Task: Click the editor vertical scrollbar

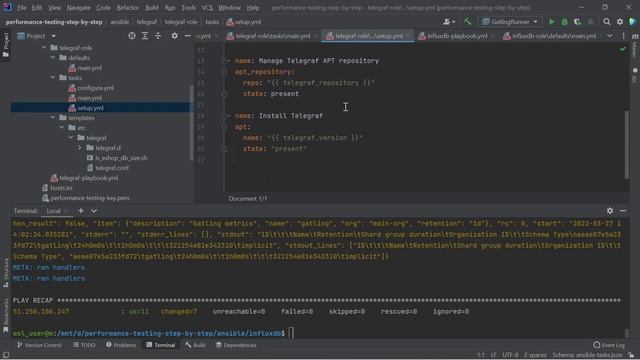Action: 627,144
